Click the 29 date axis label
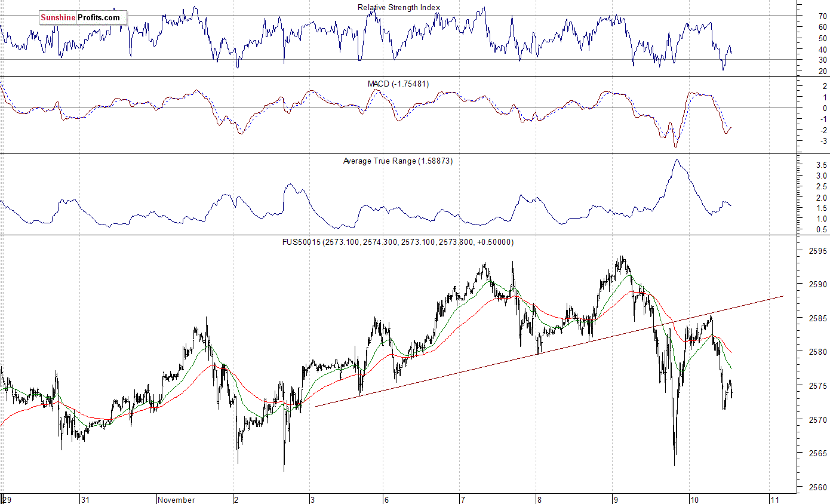The width and height of the screenshot is (830, 504). (8, 499)
